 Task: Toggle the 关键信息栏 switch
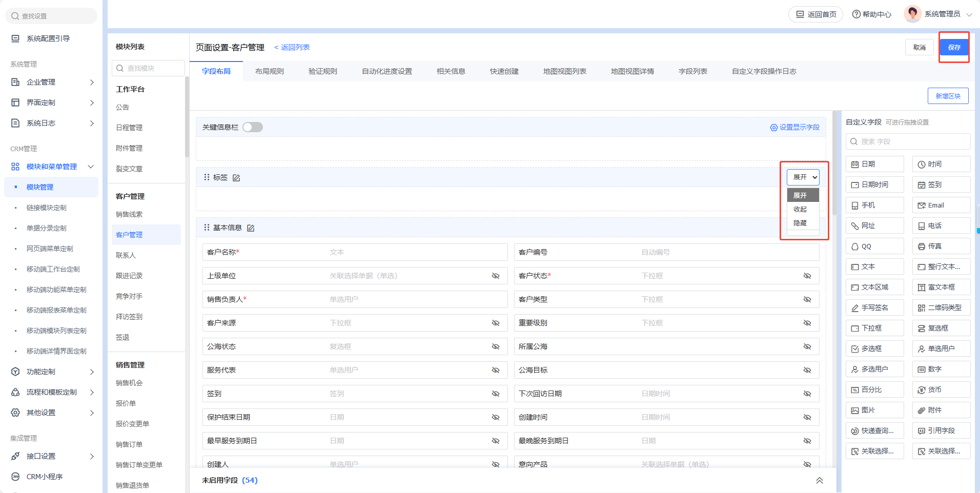253,127
